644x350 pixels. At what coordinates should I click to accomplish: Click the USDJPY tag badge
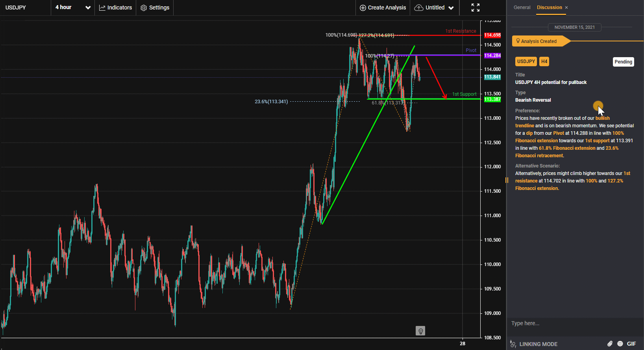(526, 61)
